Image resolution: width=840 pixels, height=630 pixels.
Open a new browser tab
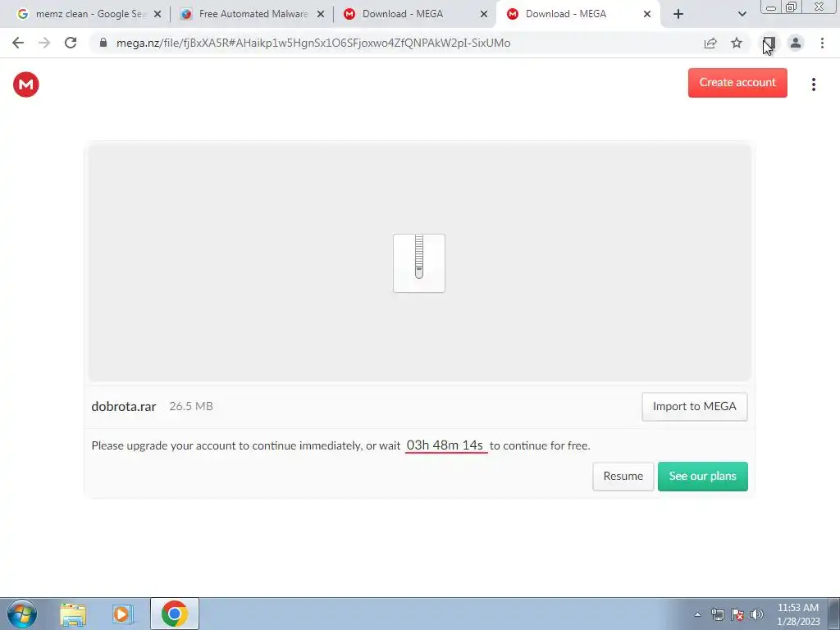coord(678,14)
